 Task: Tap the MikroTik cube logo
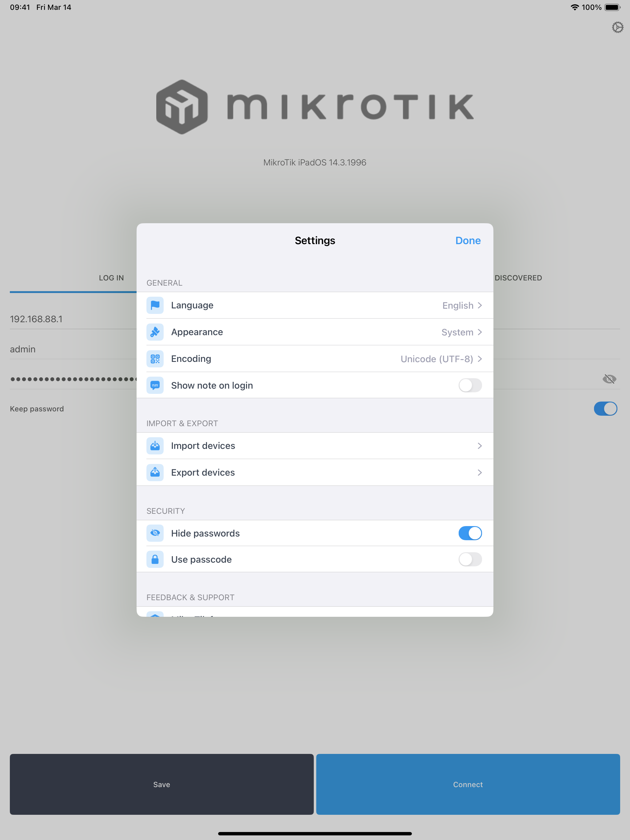coord(182,107)
